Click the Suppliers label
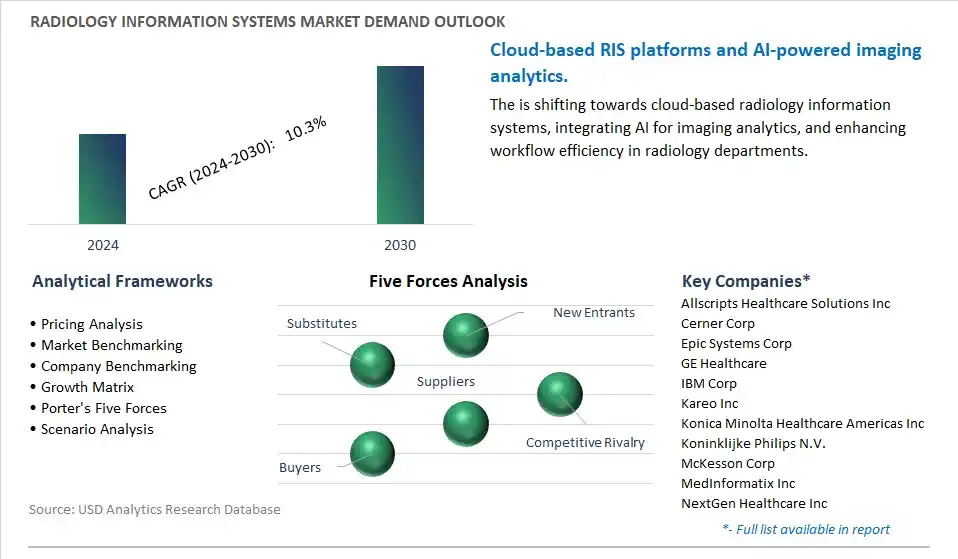958x559 pixels. coord(446,381)
